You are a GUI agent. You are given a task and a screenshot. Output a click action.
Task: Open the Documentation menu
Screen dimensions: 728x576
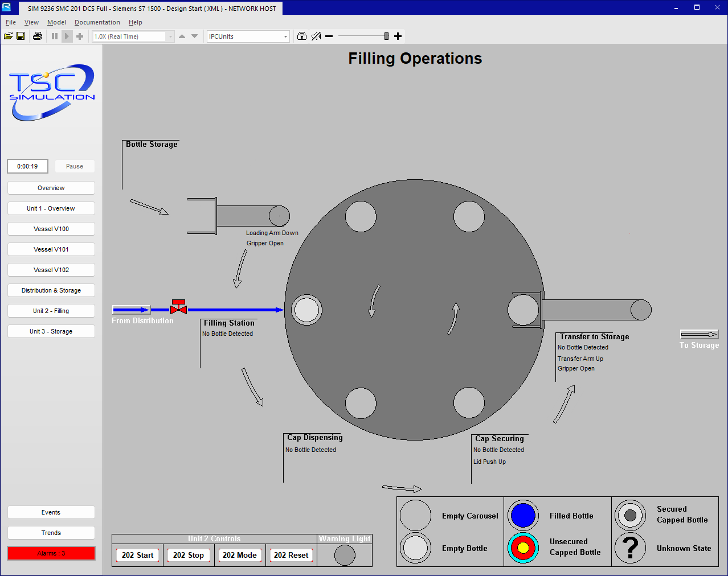pos(97,22)
